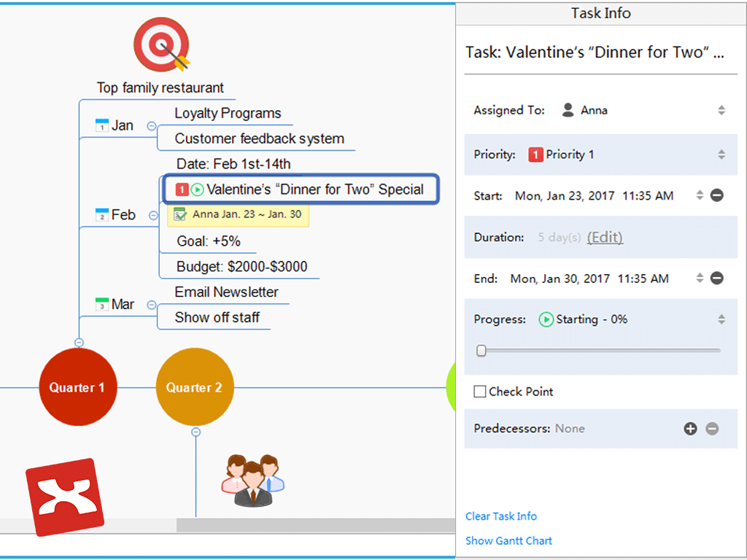This screenshot has width=747, height=560.
Task: Enable the Check Point checkbox
Action: [x=480, y=392]
